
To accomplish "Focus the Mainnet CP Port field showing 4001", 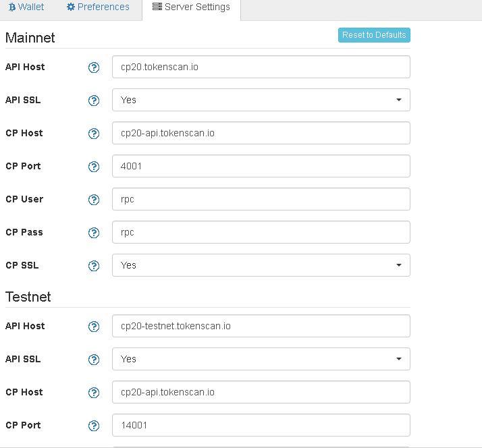I will pos(261,166).
